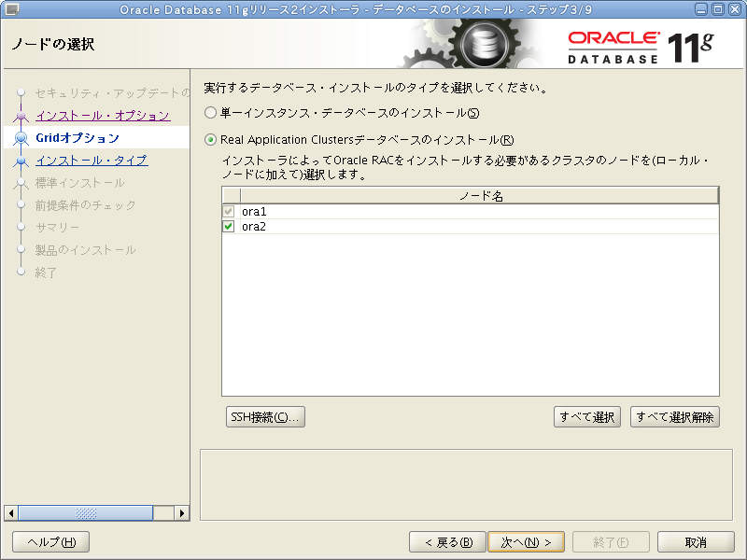Screen dimensions: 747x560
Task: Click the インストール・タイプ step marker icon
Action: (x=21, y=161)
